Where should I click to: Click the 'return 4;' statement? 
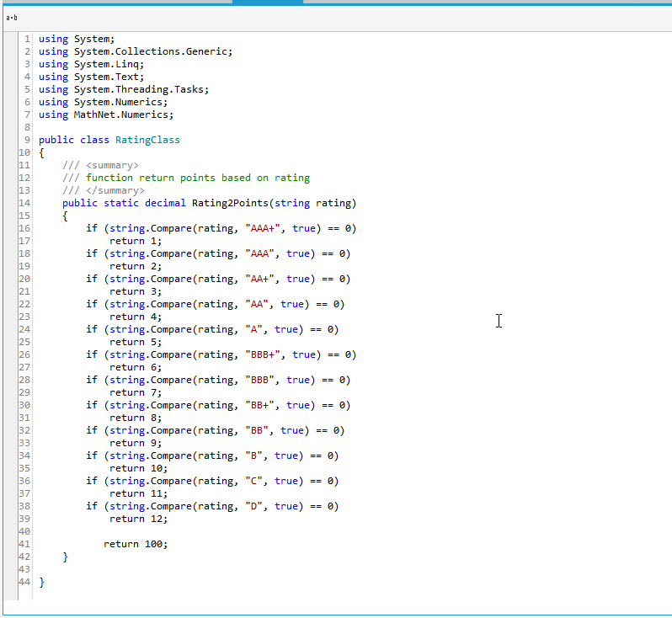[x=136, y=317]
